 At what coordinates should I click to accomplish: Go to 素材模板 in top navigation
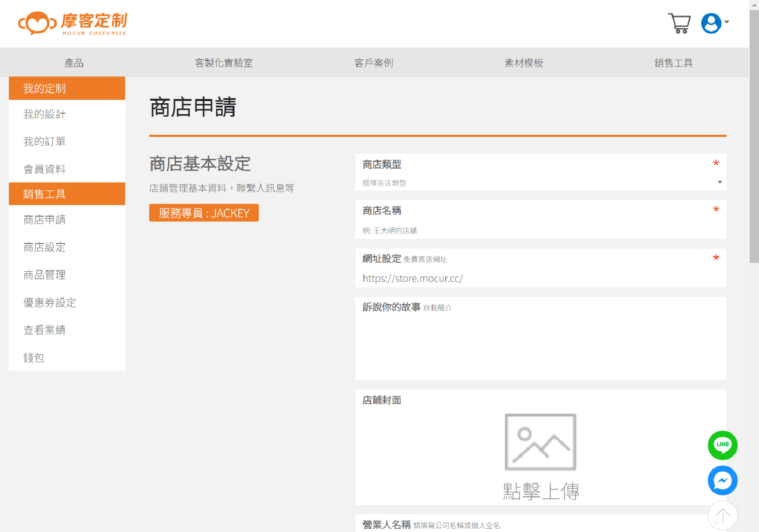[523, 63]
